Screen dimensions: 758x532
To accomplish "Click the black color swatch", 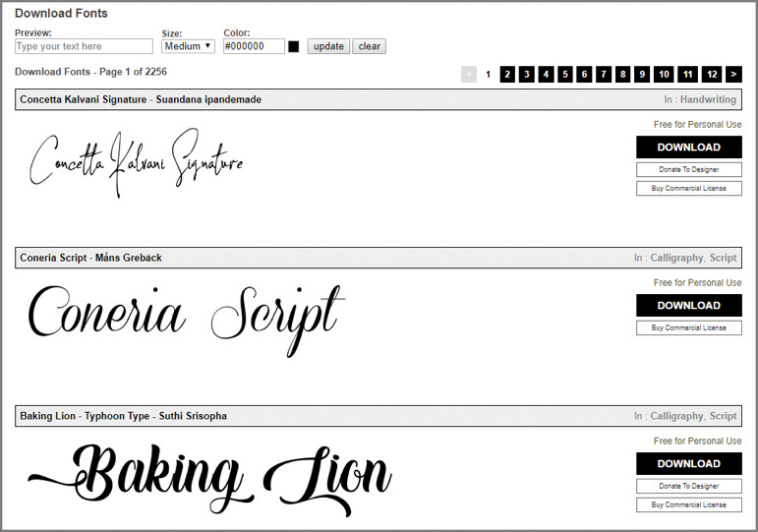I will [294, 46].
